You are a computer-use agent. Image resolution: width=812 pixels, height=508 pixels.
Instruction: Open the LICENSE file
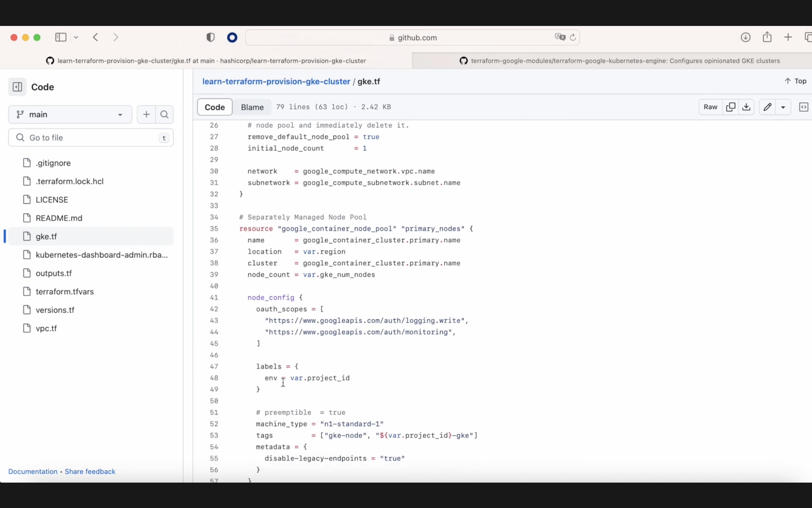[x=91, y=199]
